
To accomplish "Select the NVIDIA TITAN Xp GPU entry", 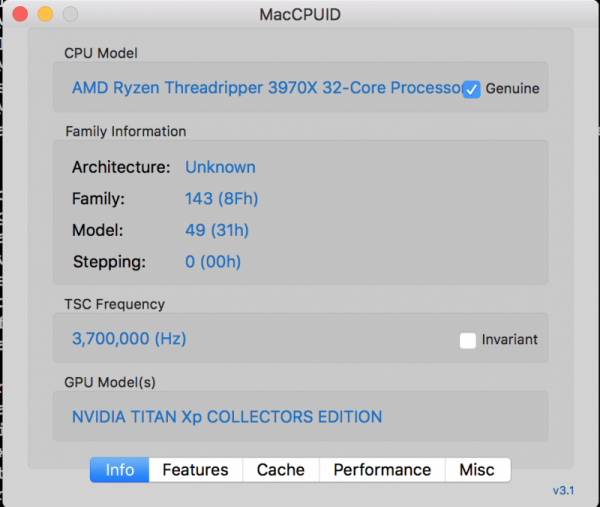I will pyautogui.click(x=227, y=416).
